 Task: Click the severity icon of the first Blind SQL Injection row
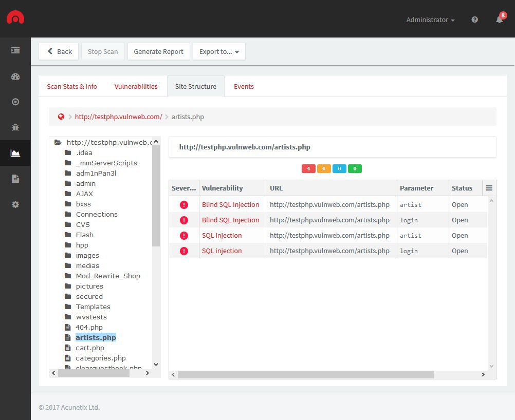(x=184, y=205)
